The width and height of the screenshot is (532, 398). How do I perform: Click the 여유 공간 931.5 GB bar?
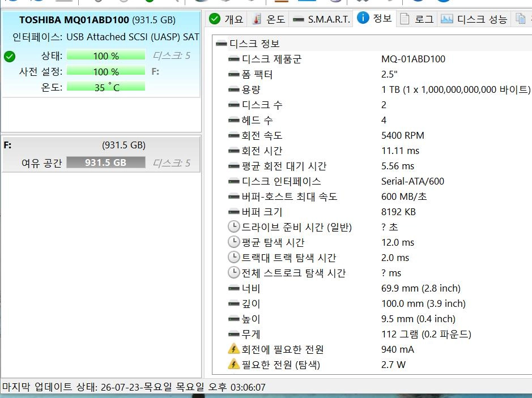click(x=106, y=162)
